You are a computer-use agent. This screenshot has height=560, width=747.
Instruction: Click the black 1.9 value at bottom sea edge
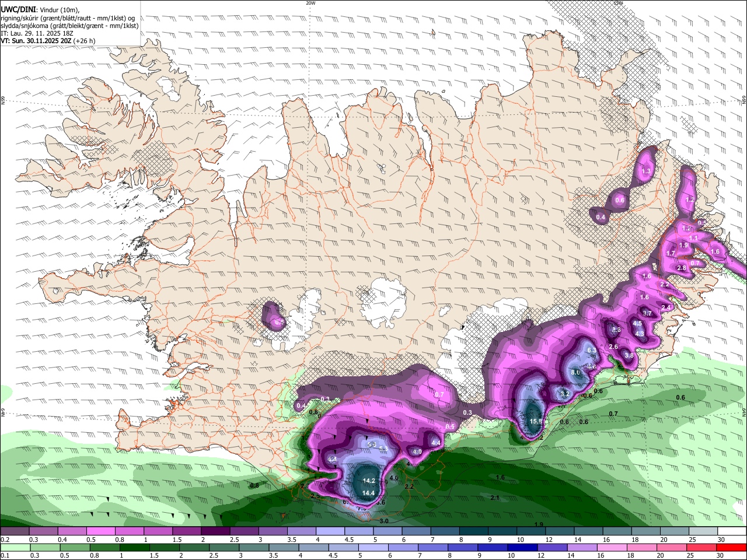538,524
